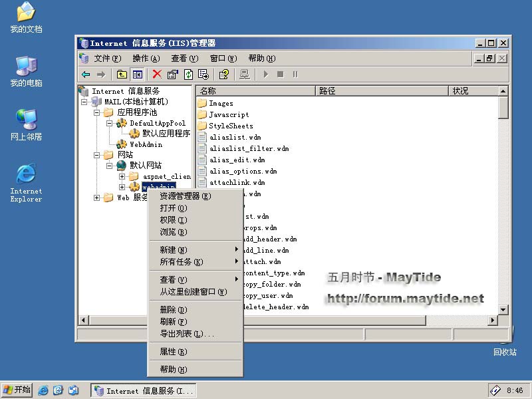Collapse the DefaultAppPool tree node

pos(110,123)
